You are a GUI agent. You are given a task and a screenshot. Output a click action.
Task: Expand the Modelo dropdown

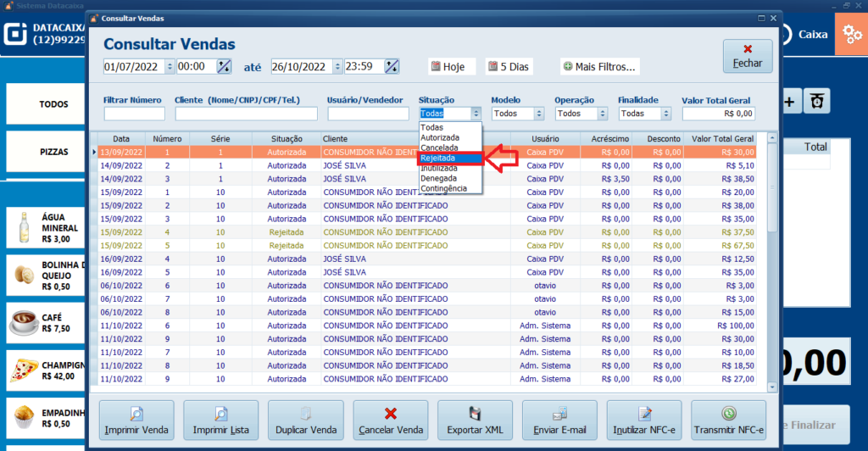pos(539,114)
